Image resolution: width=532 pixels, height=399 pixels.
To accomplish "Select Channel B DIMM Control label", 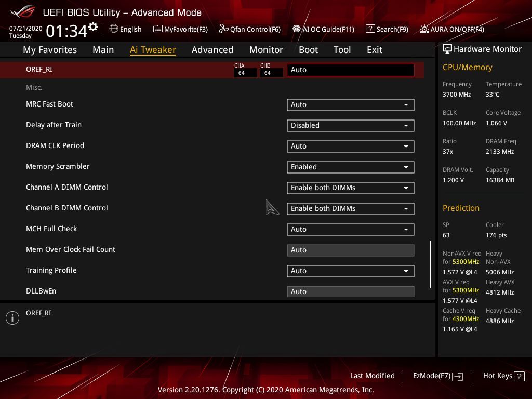I will pos(67,208).
